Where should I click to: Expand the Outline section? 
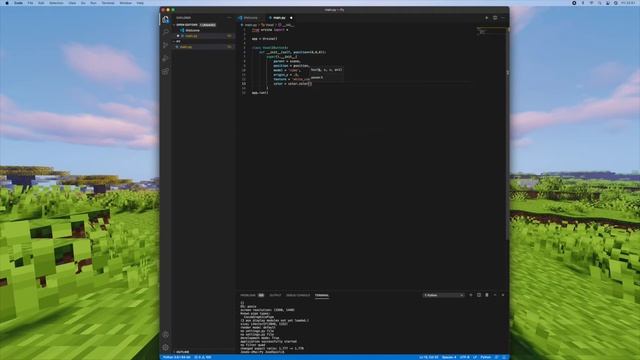coord(182,352)
